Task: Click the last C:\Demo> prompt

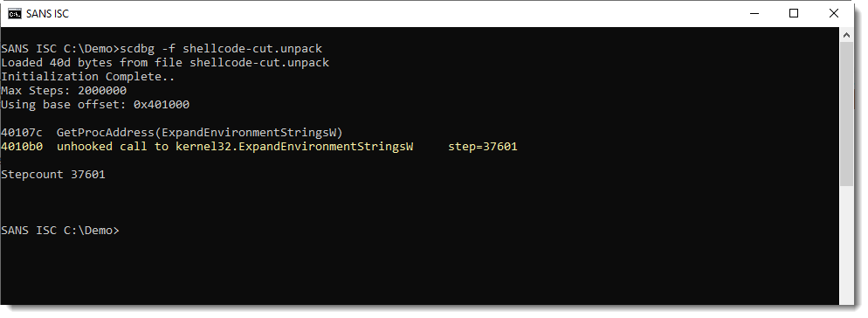Action: (59, 230)
